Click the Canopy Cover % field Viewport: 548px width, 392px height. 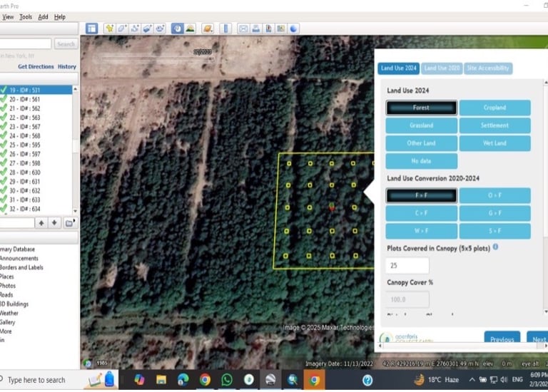click(x=407, y=299)
